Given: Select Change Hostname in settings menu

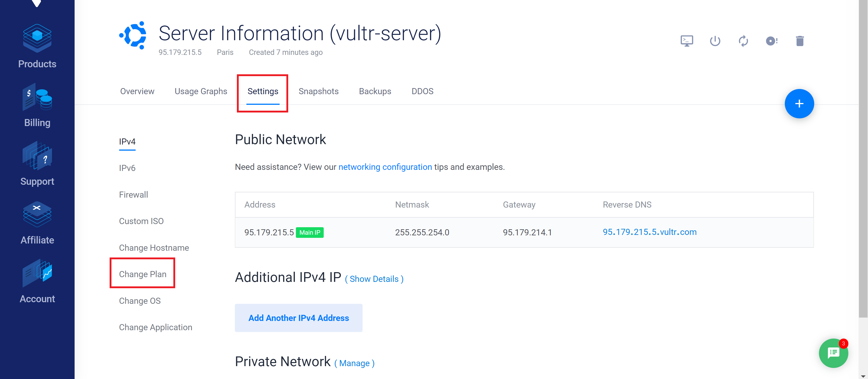Looking at the screenshot, I should click(154, 248).
